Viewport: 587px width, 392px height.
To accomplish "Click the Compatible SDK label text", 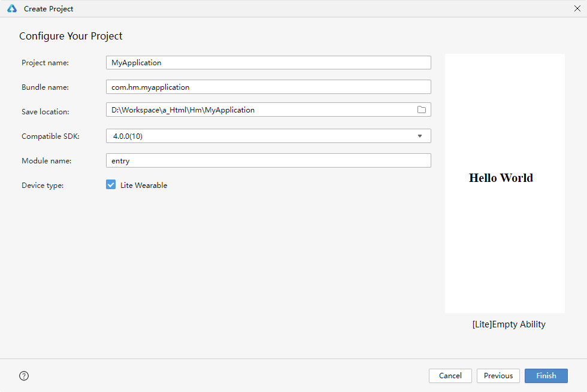I will click(x=50, y=136).
